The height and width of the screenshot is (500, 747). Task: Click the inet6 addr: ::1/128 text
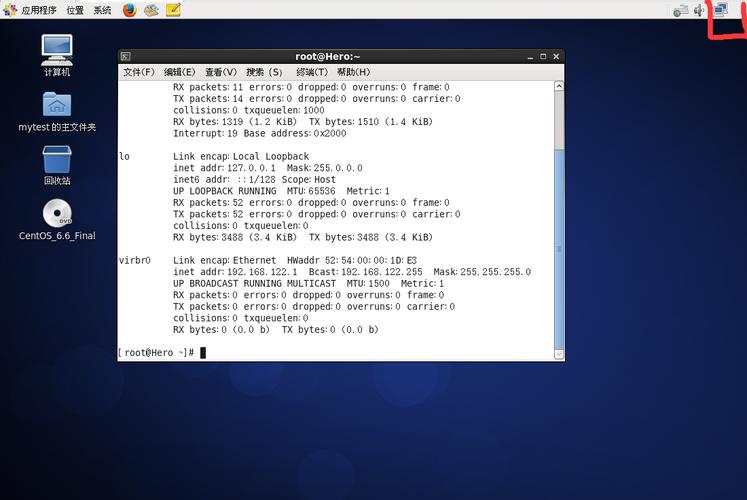[x=224, y=180]
